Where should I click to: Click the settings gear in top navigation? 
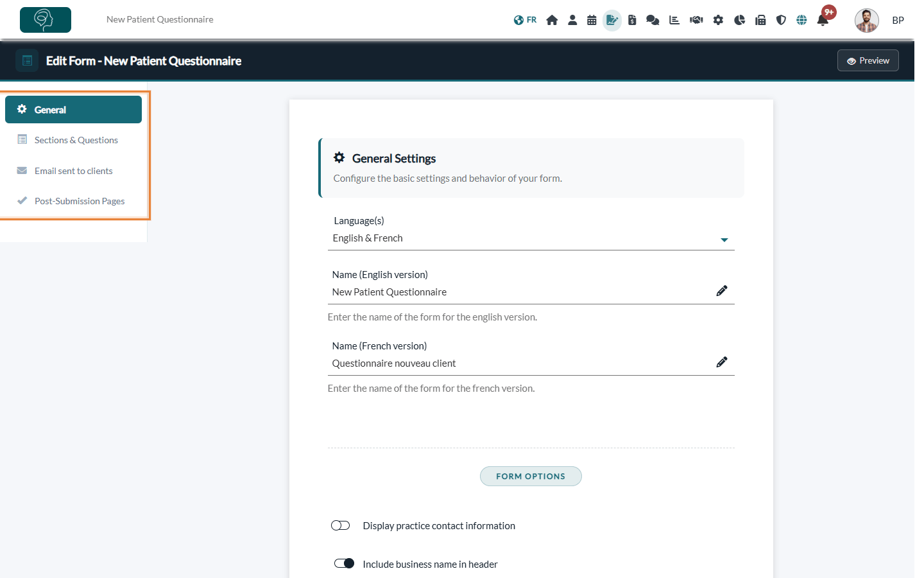tap(718, 20)
